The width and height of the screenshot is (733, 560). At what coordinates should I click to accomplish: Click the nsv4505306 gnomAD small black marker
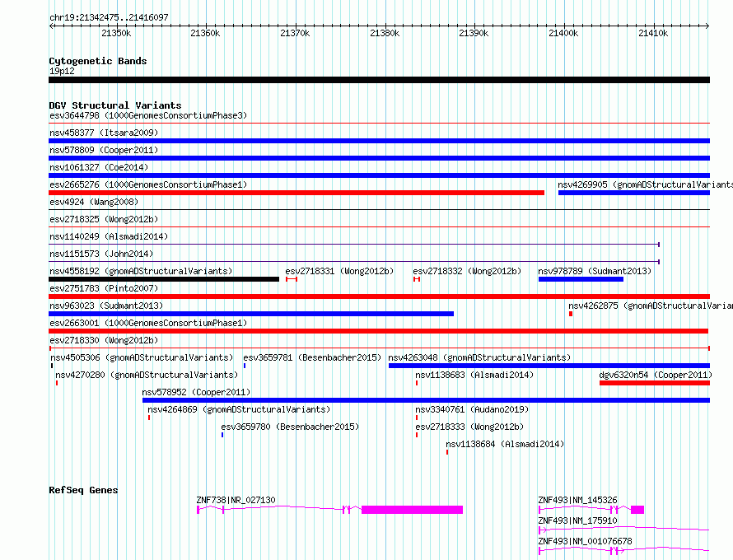[x=51, y=366]
